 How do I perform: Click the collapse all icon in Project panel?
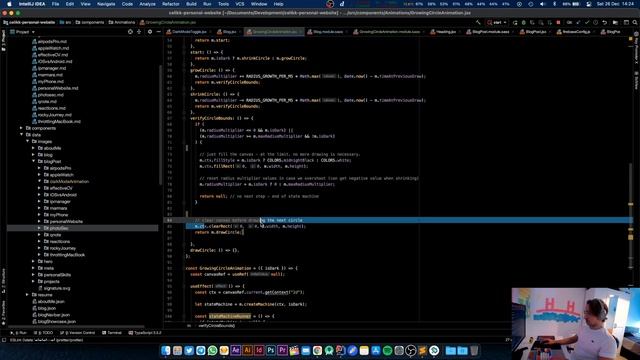[x=139, y=31]
